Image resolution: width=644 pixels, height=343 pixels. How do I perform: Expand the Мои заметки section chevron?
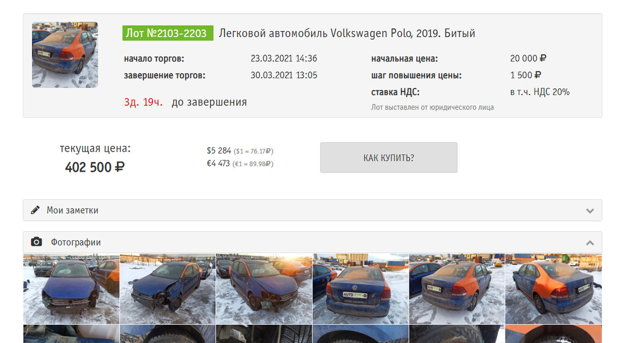[590, 211]
